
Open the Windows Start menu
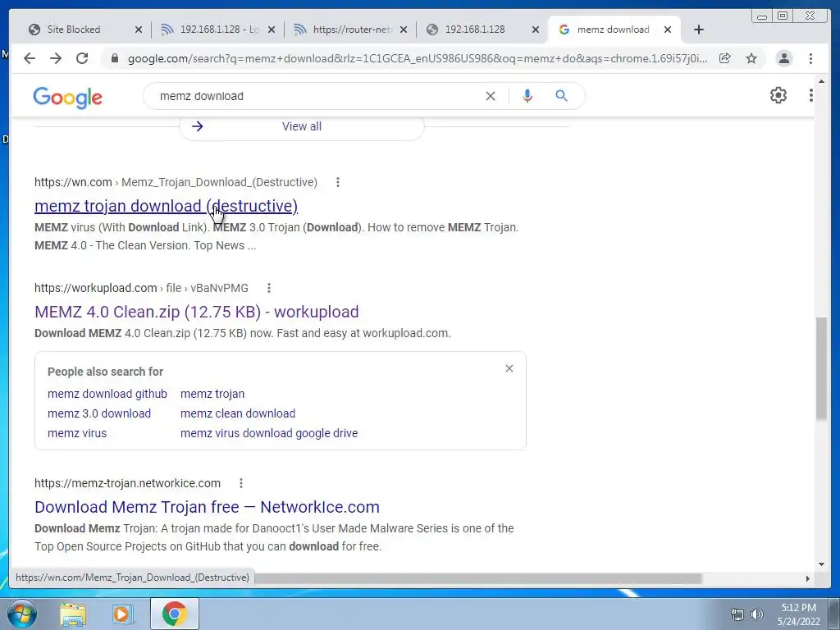(x=21, y=614)
